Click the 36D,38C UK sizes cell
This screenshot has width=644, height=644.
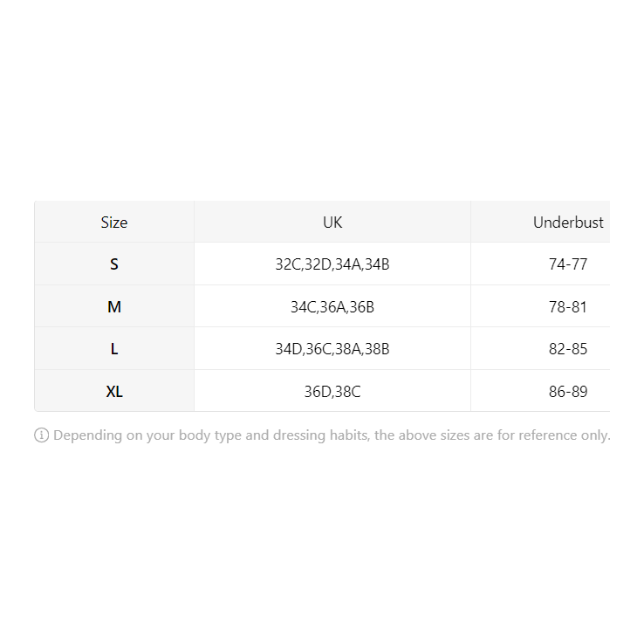point(332,392)
